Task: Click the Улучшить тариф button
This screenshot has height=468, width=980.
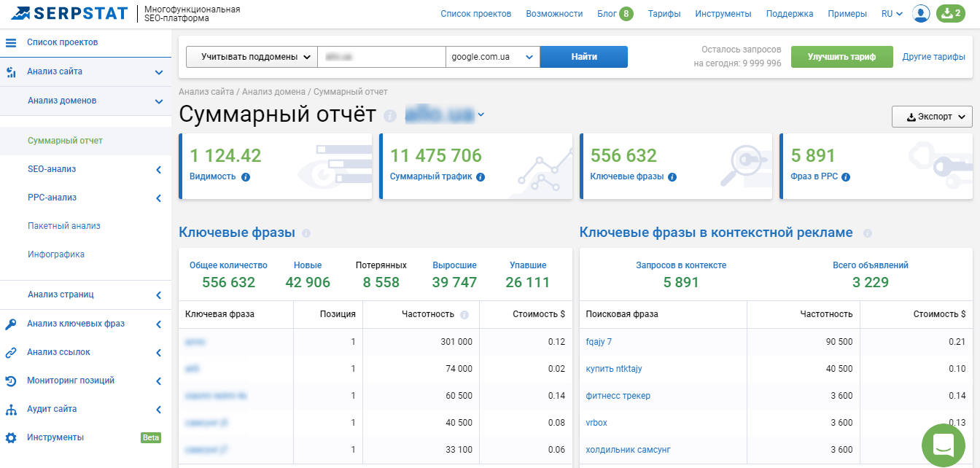Action: 841,57
